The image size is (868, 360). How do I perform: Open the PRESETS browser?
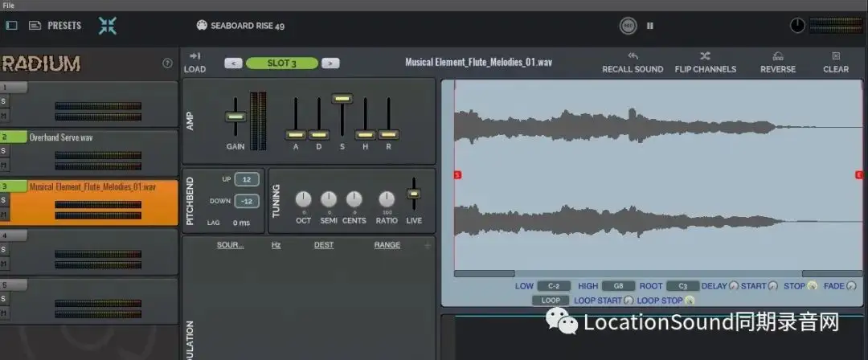[x=64, y=26]
